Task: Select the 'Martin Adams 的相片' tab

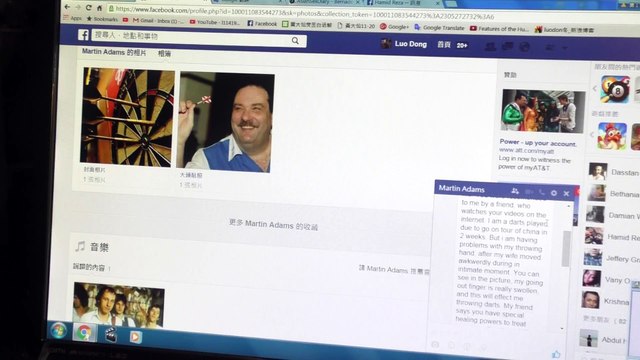Action: 114,52
